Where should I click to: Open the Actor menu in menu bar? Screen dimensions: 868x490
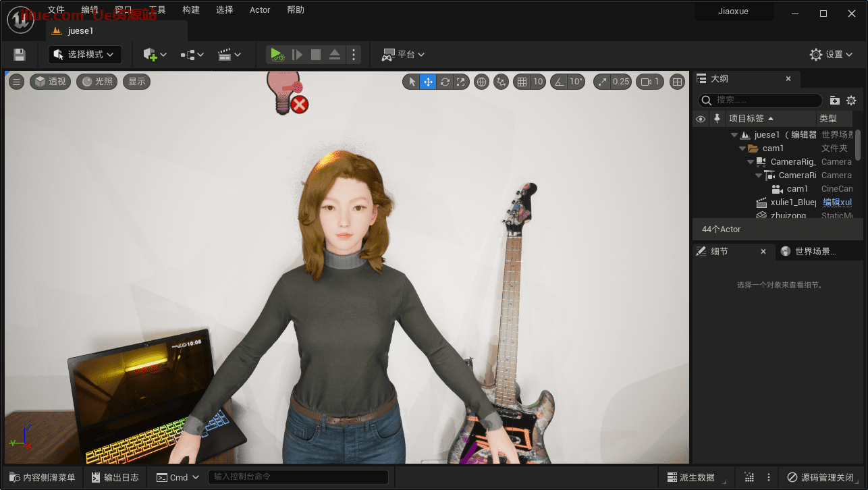click(260, 10)
